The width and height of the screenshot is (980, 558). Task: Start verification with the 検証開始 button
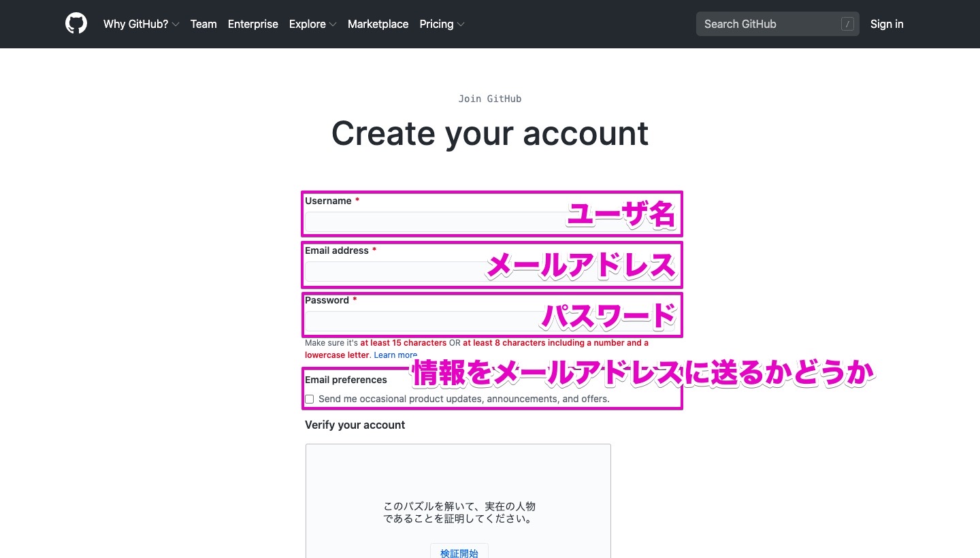click(459, 552)
